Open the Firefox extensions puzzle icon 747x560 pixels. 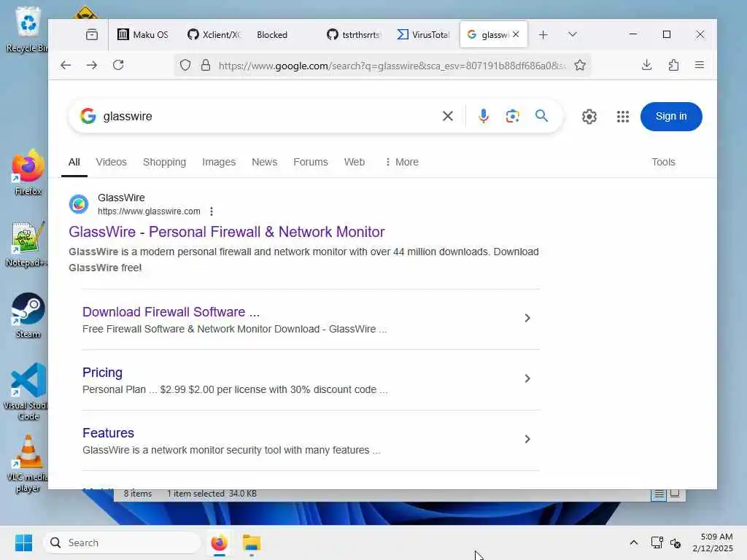click(673, 65)
